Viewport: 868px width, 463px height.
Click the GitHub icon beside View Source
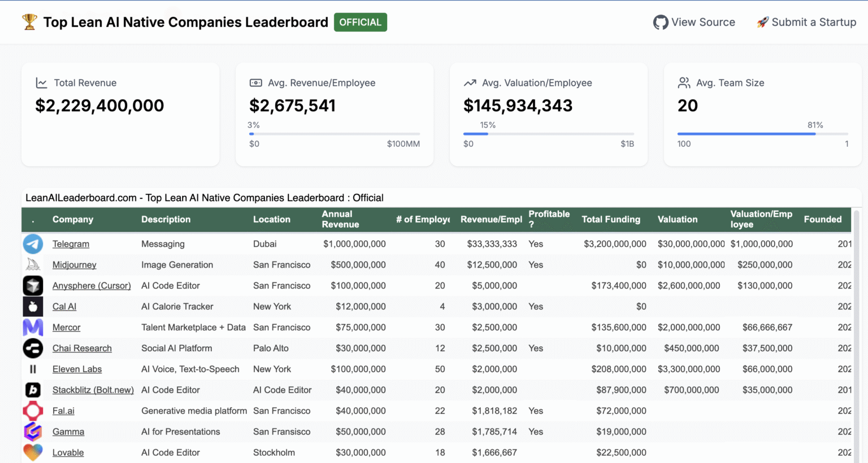coord(660,23)
